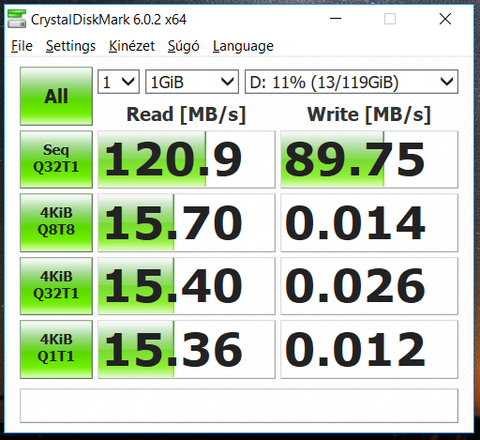Start the 4KiB Q1T1 test
Image resolution: width=480 pixels, height=440 pixels.
(x=56, y=349)
